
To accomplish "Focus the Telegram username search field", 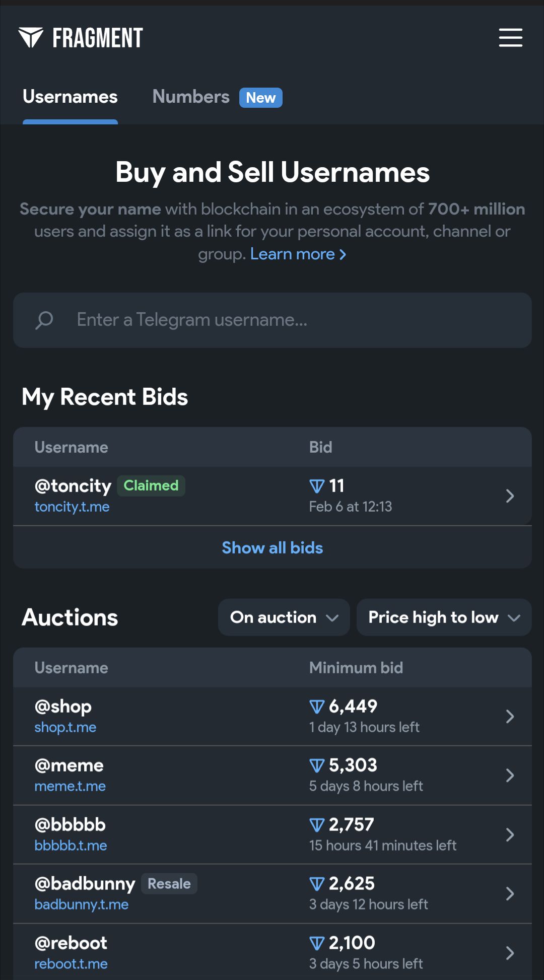I will [x=292, y=320].
